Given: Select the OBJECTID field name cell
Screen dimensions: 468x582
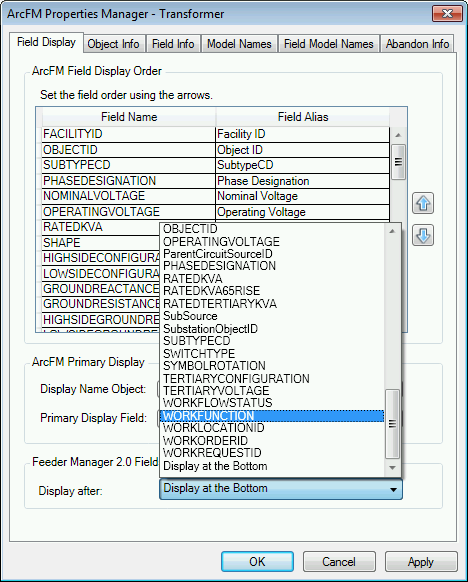Looking at the screenshot, I should coord(128,150).
